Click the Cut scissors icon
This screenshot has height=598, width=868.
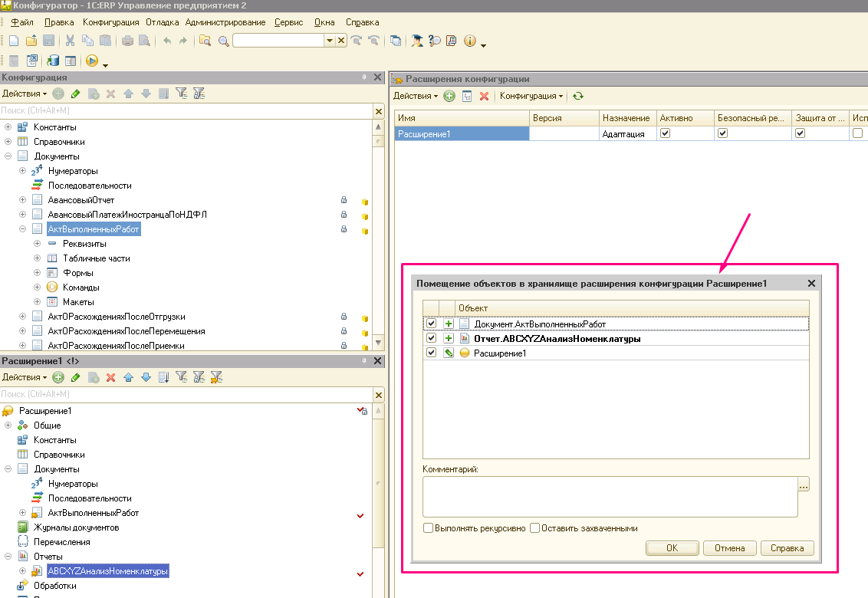[x=70, y=41]
